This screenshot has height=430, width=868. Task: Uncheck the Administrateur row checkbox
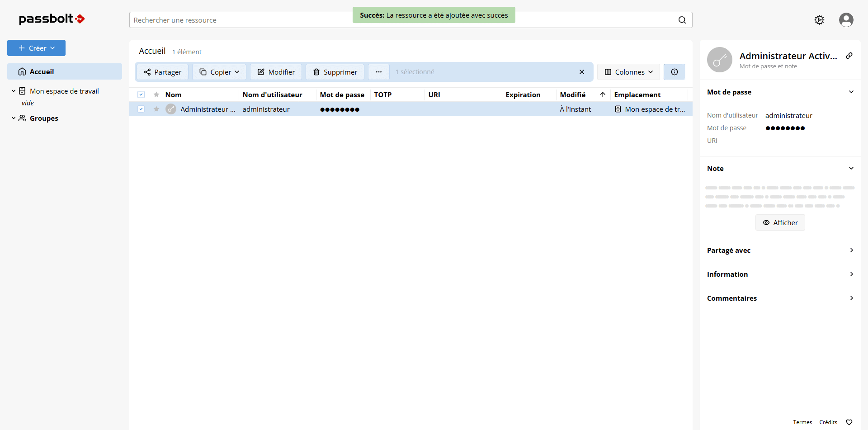(141, 109)
